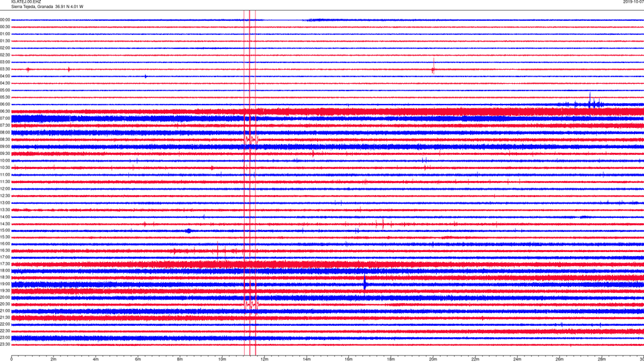Screen dimensions: 644x362
Task: Select the 16:30 trace time label
Action: [5, 250]
